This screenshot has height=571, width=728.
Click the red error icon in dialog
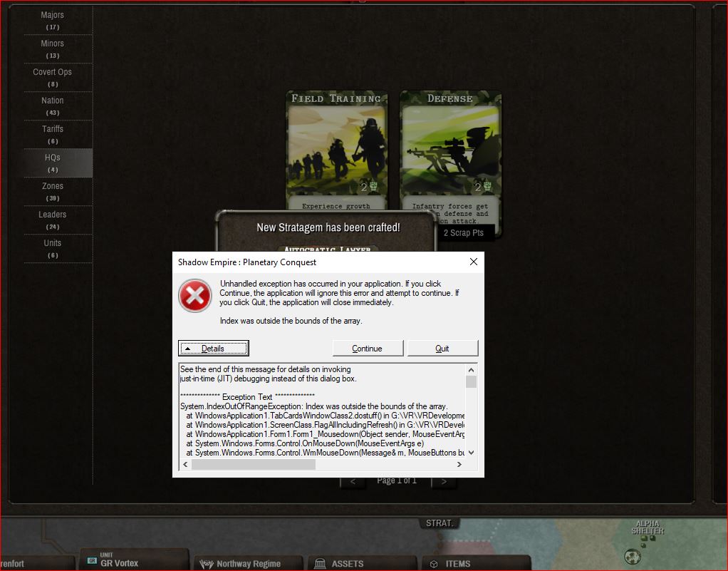click(195, 296)
